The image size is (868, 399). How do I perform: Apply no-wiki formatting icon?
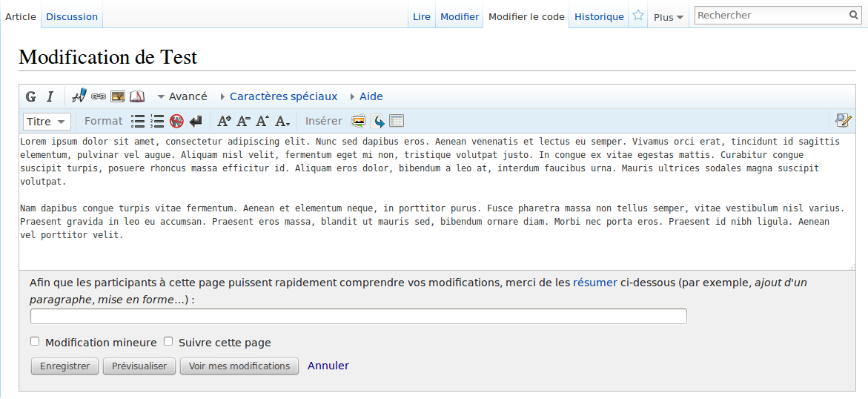tap(176, 121)
